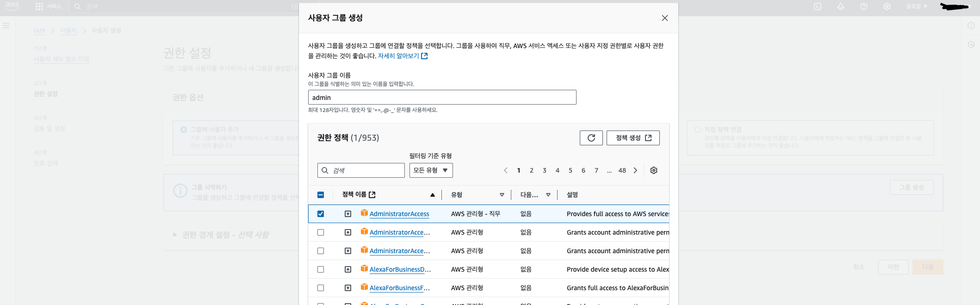Open the top bar settings gear

point(887,6)
